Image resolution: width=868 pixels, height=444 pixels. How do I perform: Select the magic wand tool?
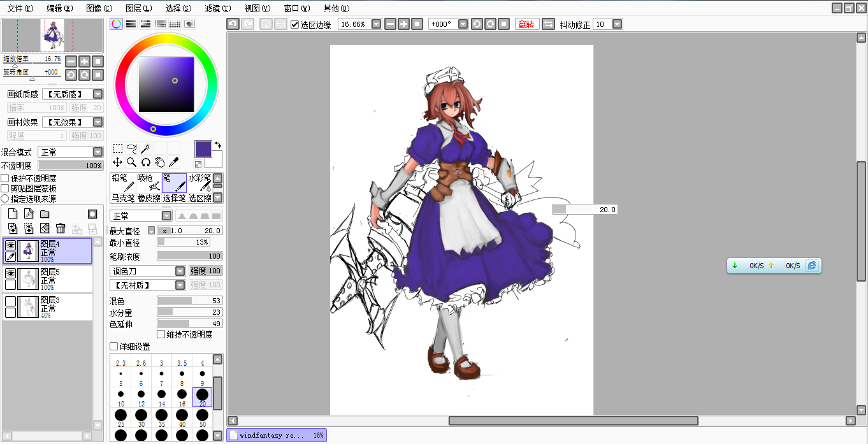click(145, 148)
